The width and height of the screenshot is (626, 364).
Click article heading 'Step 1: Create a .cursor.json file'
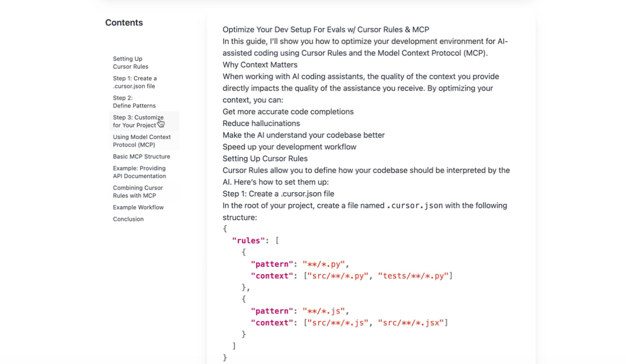[x=278, y=194]
